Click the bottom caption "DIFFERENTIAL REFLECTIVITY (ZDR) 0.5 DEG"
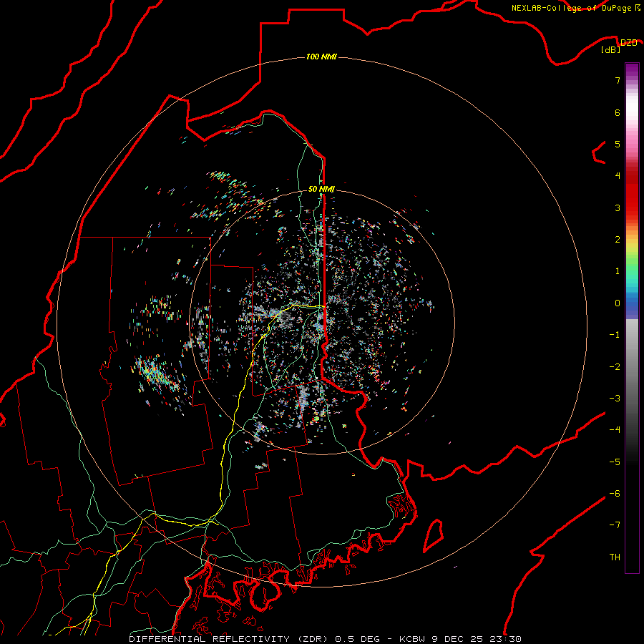 pyautogui.click(x=254, y=639)
